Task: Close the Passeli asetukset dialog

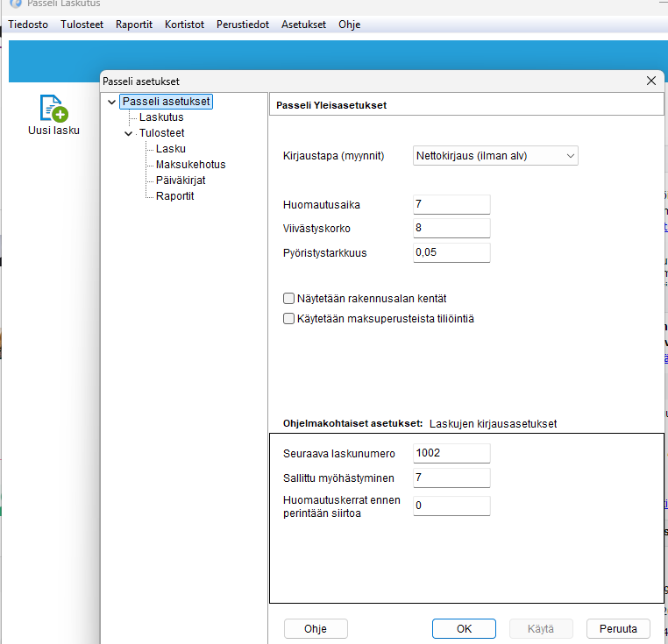Action: 651,81
